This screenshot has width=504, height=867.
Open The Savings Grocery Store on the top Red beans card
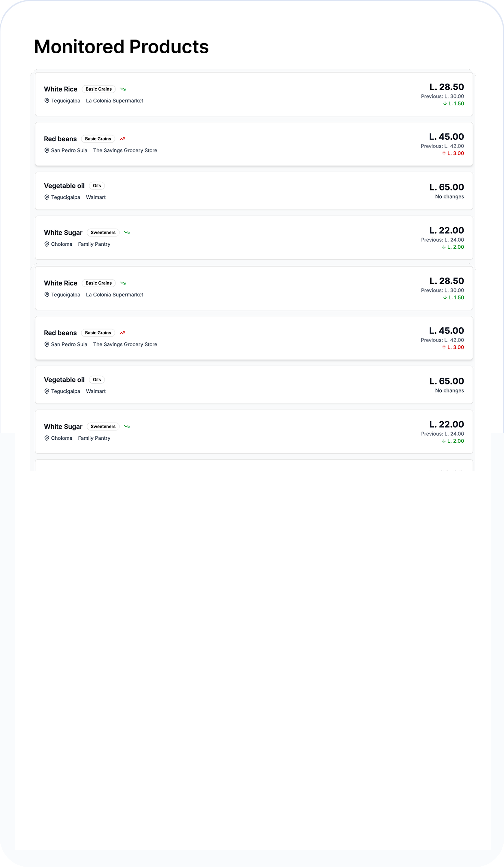125,150
